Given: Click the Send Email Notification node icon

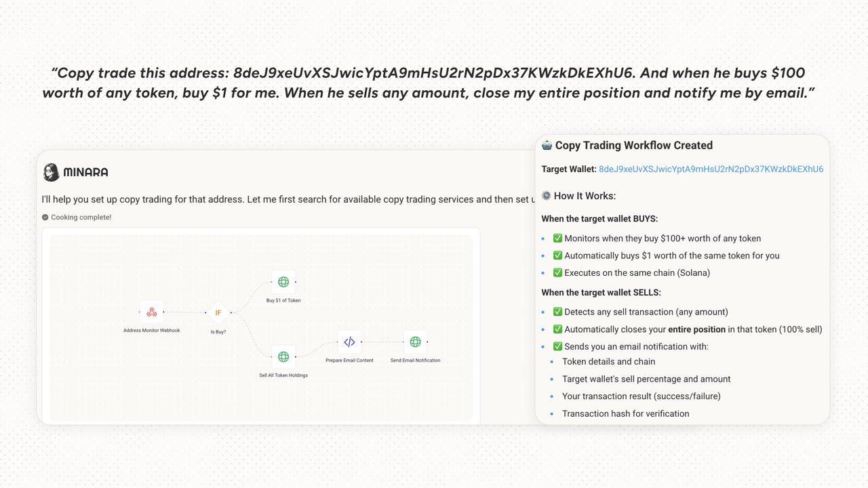Looking at the screenshot, I should (415, 342).
